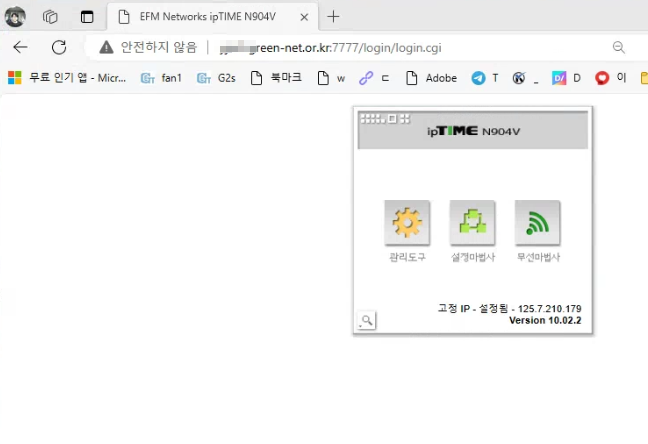
Task: Open the 북마크 bookmark
Action: [x=276, y=78]
